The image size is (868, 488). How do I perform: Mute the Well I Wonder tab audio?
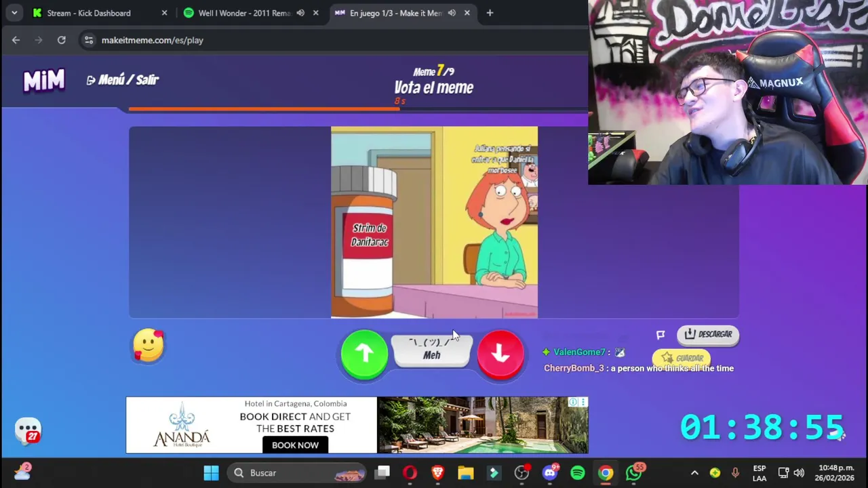300,13
